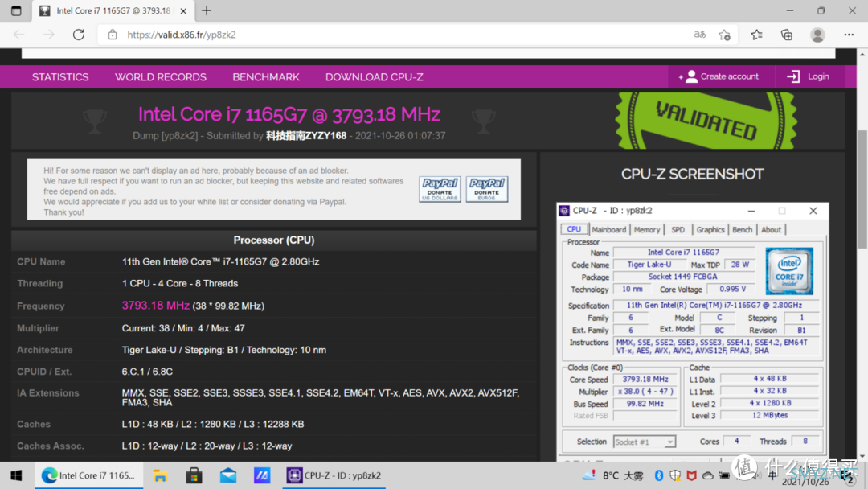Open the weather widget showing 8°C
The image size is (868, 489).
pyautogui.click(x=612, y=475)
